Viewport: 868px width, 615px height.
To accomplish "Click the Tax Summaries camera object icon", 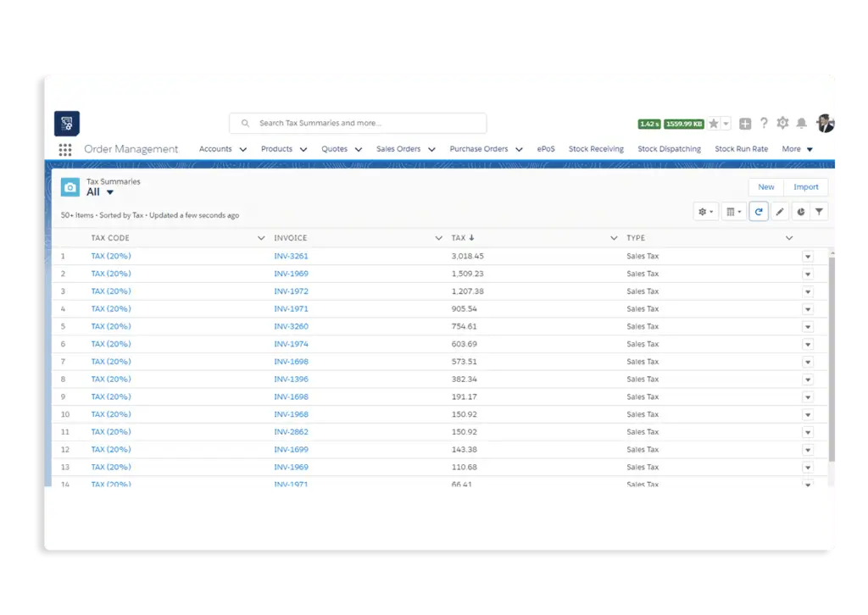I will 70,187.
